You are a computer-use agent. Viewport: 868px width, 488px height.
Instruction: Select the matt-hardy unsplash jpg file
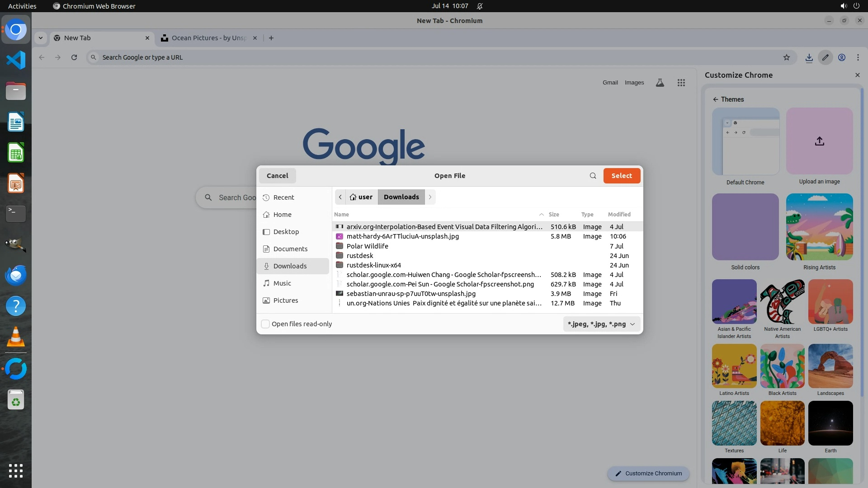coord(402,236)
